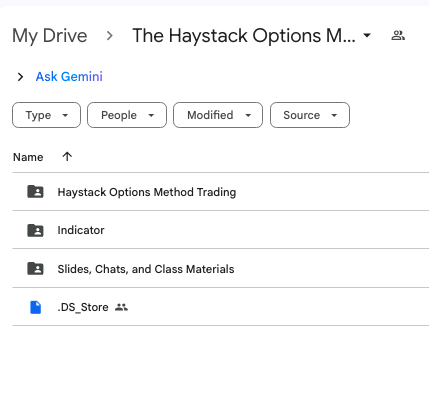Open the Type filter dropdown
The height and width of the screenshot is (396, 429).
[x=46, y=115]
